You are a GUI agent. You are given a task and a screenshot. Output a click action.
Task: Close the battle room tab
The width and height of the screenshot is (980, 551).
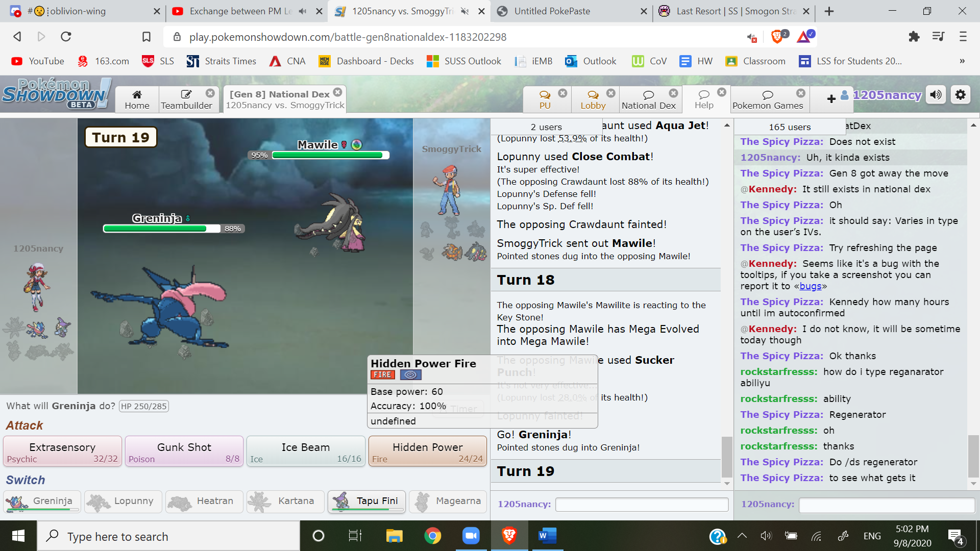337,92
